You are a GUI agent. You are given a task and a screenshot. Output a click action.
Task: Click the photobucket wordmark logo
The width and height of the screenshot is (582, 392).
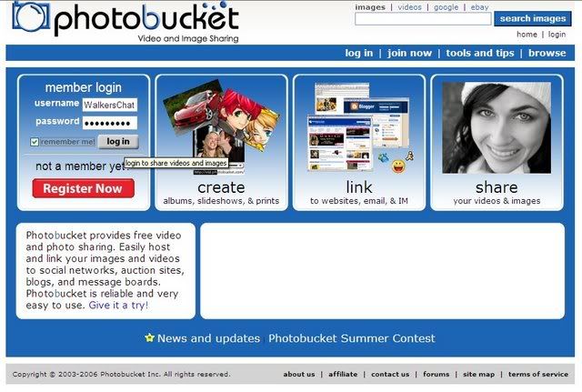146,19
